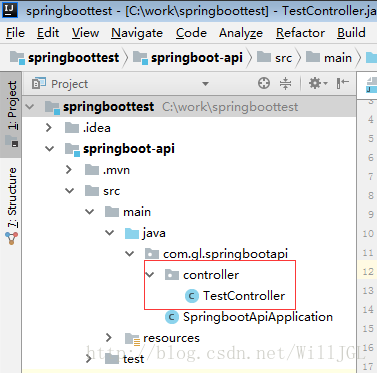
Task: Click line 12 in editor gutter
Action: click(368, 271)
